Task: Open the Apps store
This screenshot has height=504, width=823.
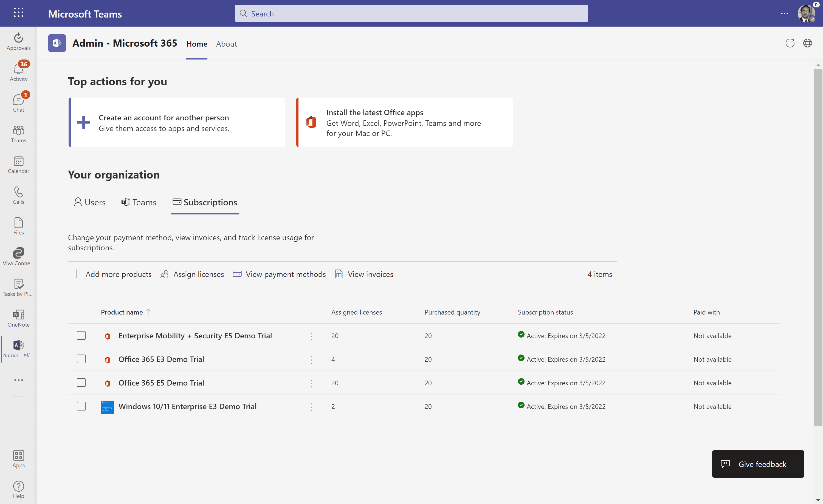Action: [x=18, y=459]
